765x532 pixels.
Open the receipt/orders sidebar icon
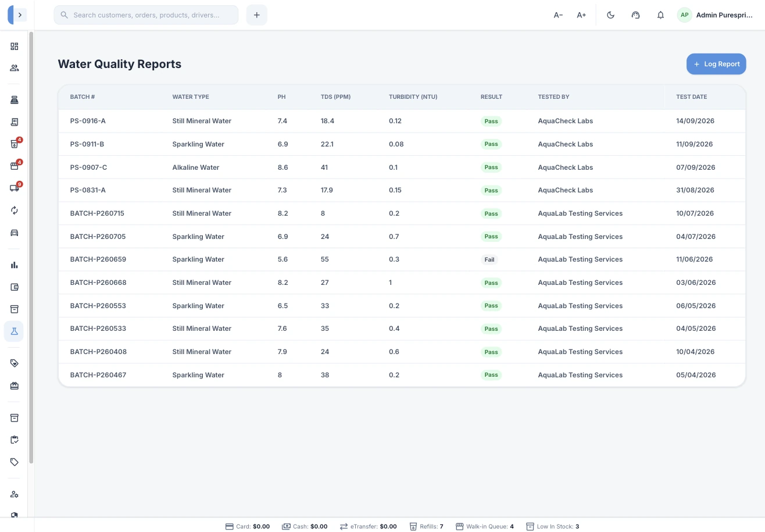(x=14, y=122)
